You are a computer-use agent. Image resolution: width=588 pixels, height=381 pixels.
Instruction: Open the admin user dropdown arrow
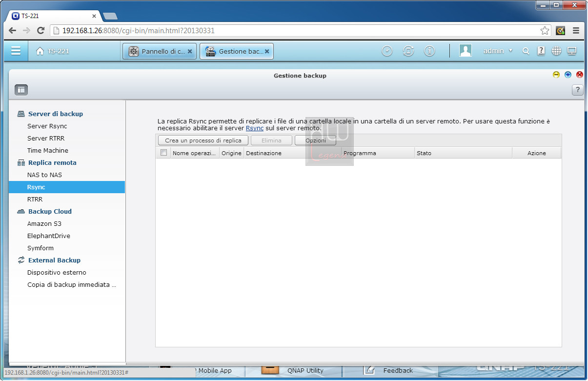click(511, 51)
